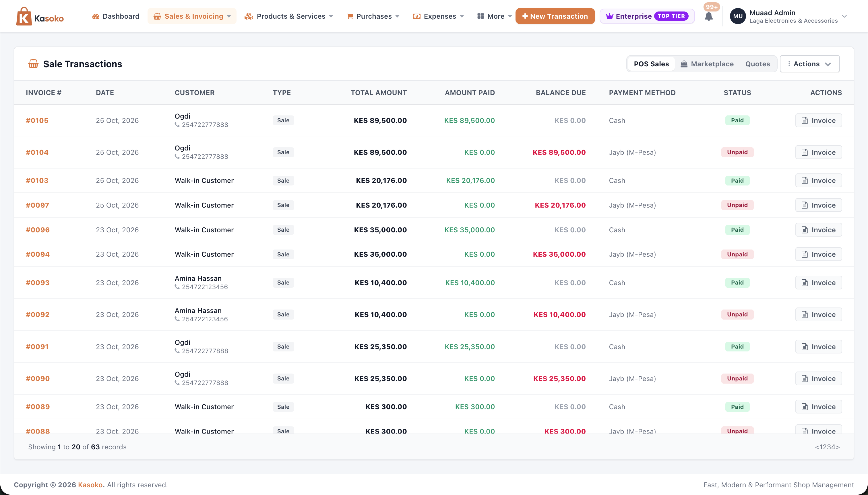Click the invoice document icon for #0092
This screenshot has height=495, width=868.
[805, 314]
